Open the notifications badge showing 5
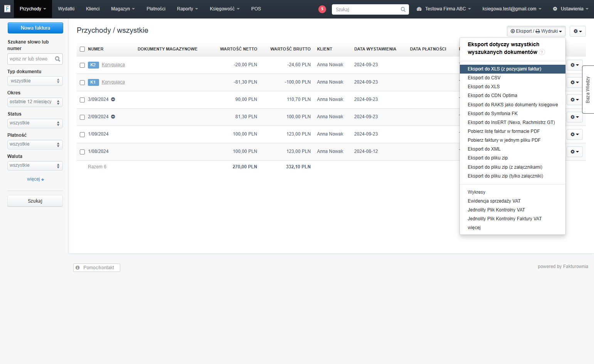The width and height of the screenshot is (594, 364). (x=322, y=9)
